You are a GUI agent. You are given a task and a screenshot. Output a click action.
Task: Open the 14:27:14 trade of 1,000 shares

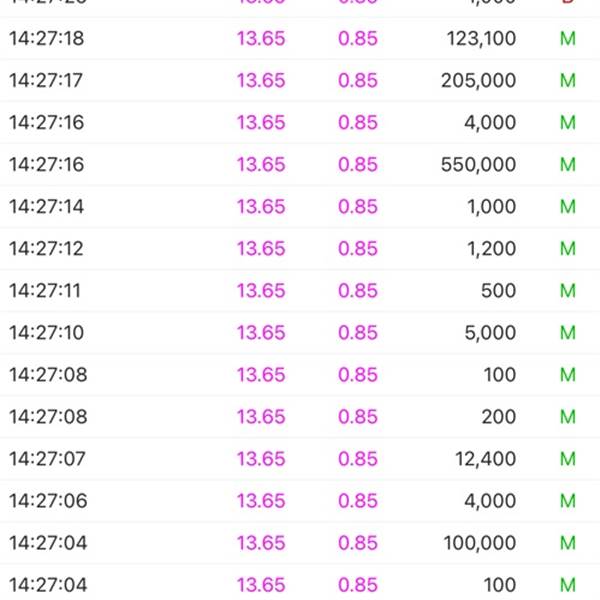click(300, 207)
